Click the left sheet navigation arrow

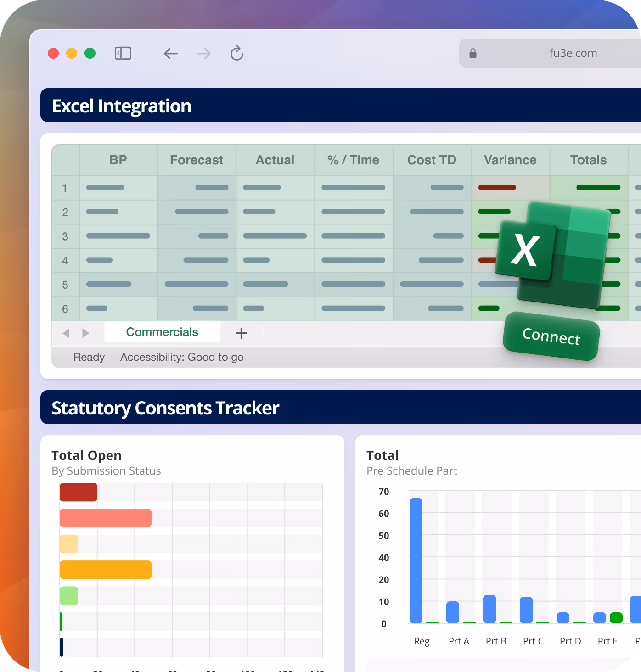pos(66,333)
